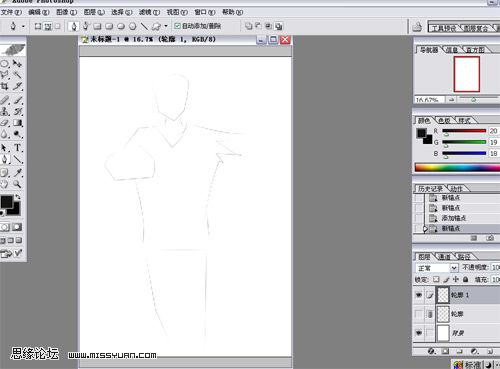Open shape options arrow after Custom Shape
Screen dimensions: 500x369
point(166,26)
